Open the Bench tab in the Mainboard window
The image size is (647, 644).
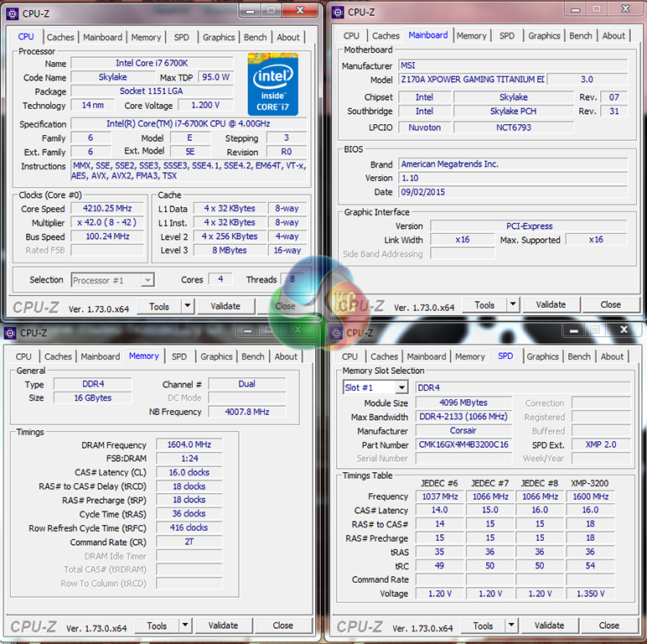click(581, 36)
